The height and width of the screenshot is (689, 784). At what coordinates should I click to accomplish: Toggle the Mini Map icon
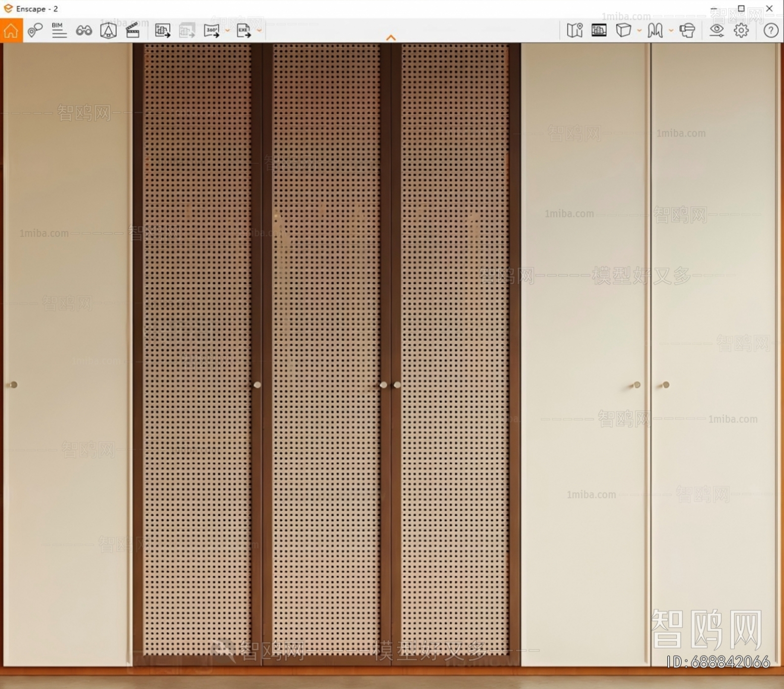[574, 31]
